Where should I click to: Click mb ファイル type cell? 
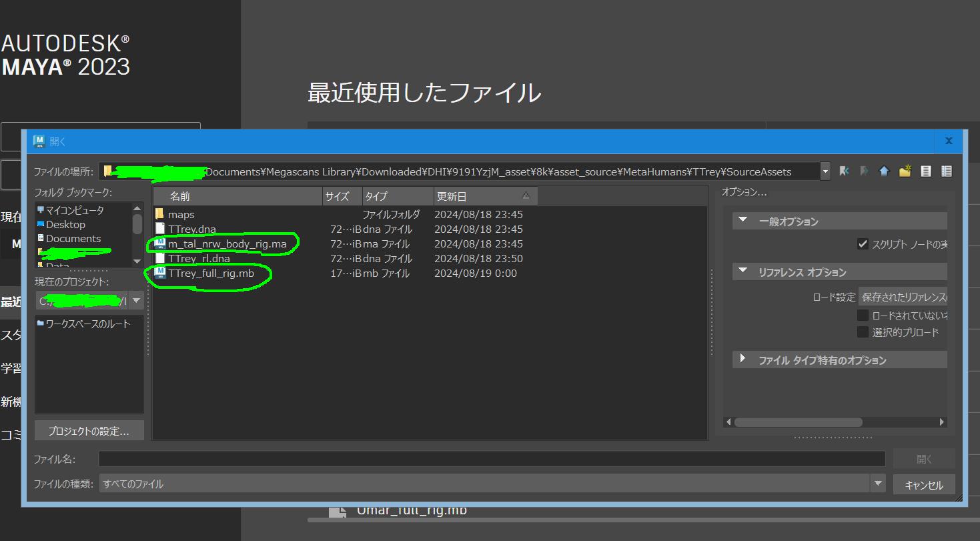click(386, 273)
